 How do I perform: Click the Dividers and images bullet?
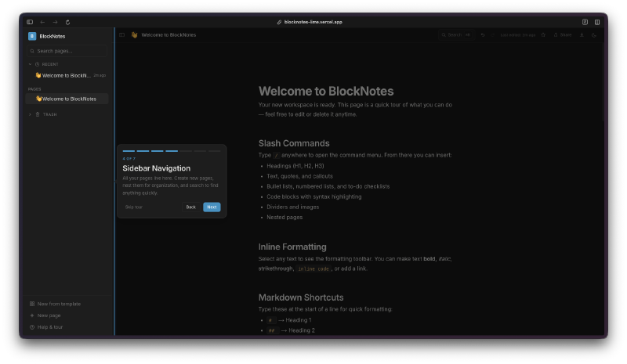pos(292,207)
